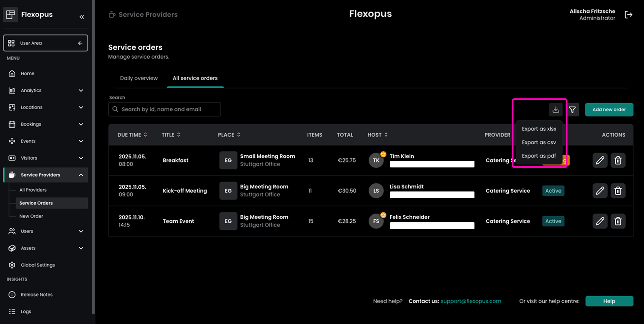Image resolution: width=644 pixels, height=324 pixels.
Task: Edit the Breakfast order with pencil icon
Action: click(x=600, y=160)
